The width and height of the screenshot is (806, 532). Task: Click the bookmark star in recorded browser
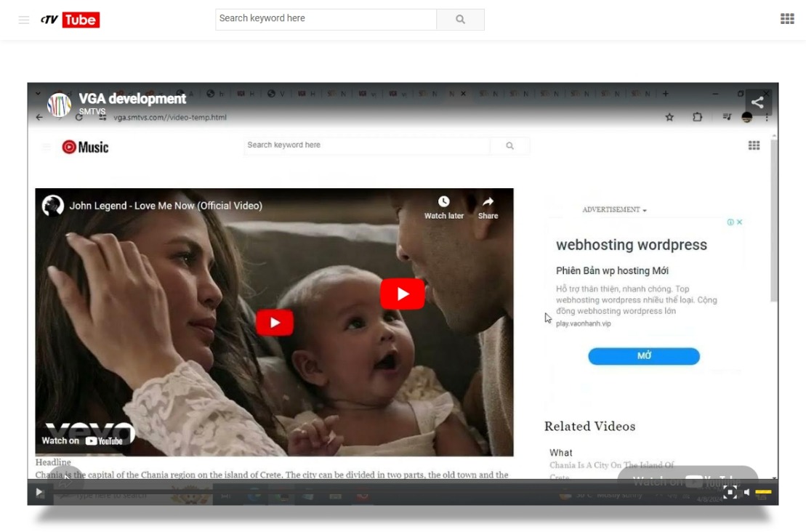669,117
